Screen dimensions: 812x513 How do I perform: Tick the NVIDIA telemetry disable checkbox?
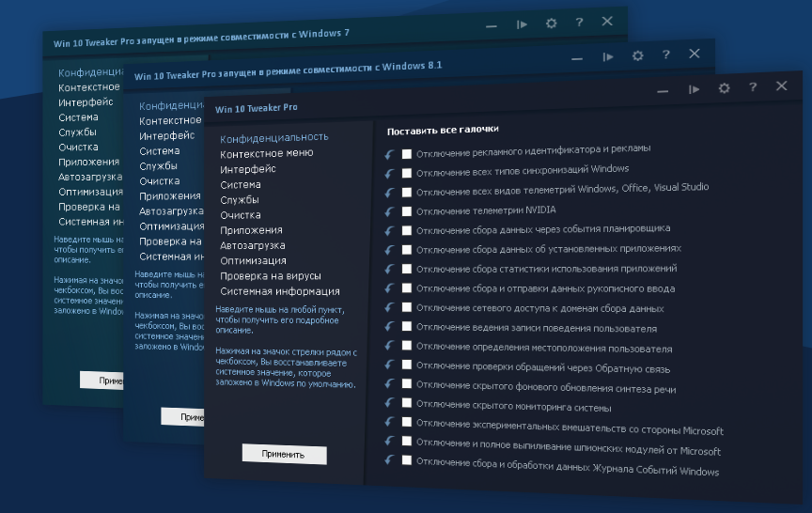tap(407, 211)
